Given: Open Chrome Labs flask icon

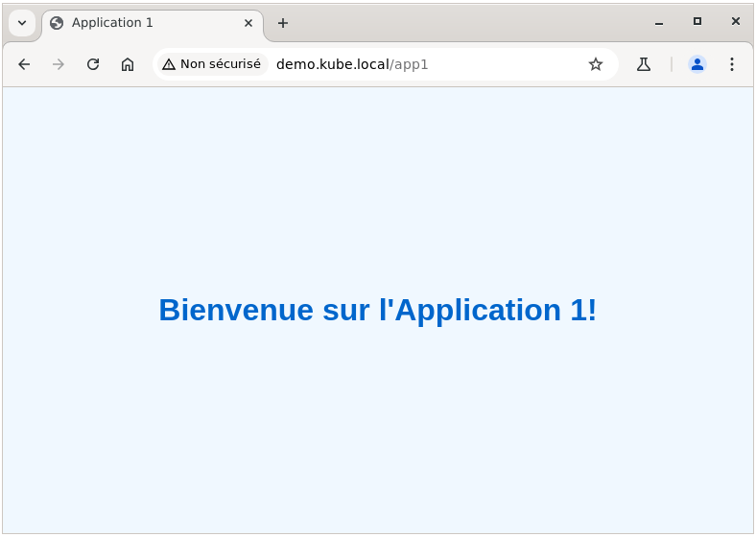Looking at the screenshot, I should (644, 64).
